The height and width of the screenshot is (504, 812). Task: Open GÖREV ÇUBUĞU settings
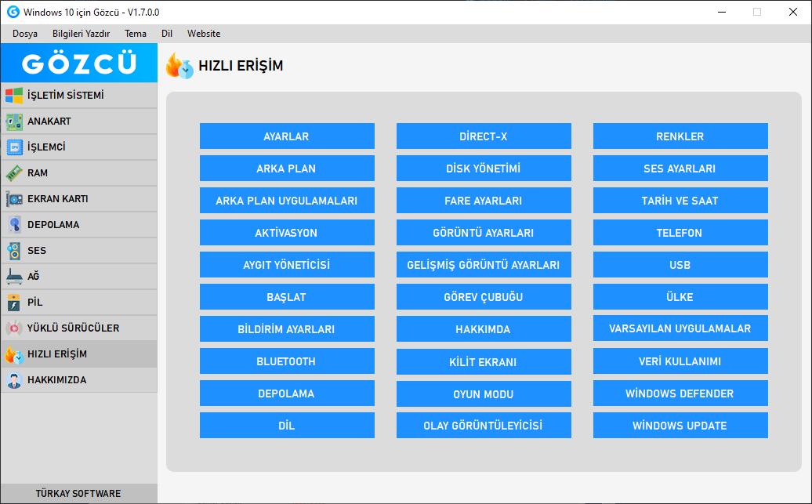[x=484, y=297]
